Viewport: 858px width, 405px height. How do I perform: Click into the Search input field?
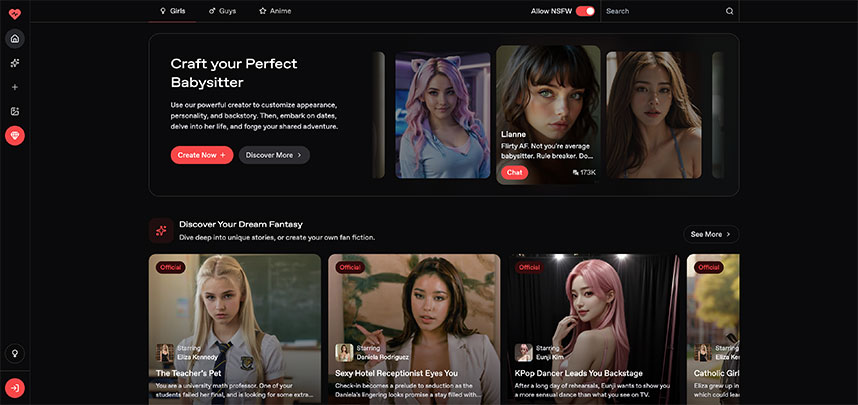coord(662,11)
